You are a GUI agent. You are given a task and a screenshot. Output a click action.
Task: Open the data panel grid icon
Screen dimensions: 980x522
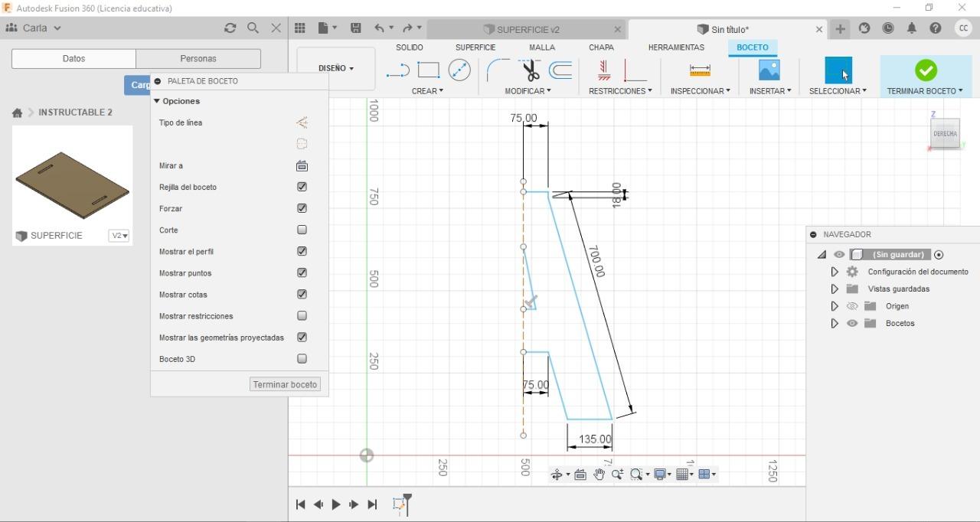pos(300,28)
